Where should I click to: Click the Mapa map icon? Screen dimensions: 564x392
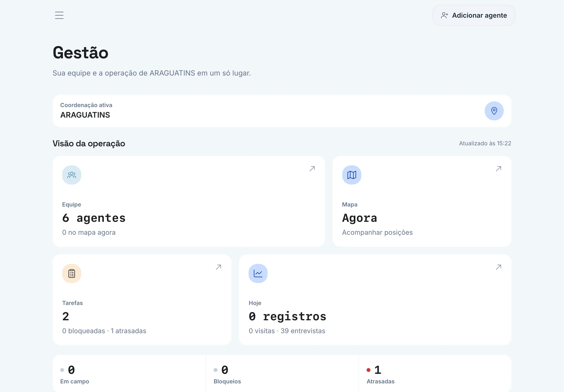click(x=352, y=175)
